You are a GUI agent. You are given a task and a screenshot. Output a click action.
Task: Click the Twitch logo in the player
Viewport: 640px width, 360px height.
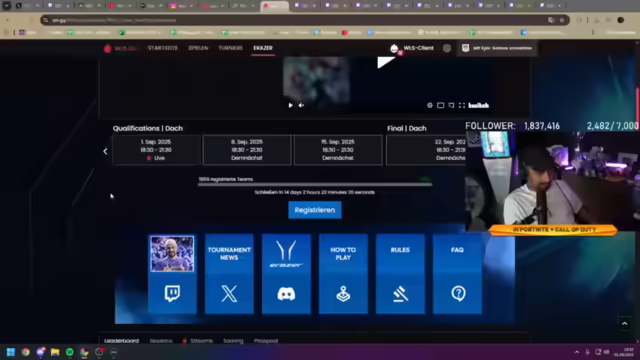click(x=478, y=105)
